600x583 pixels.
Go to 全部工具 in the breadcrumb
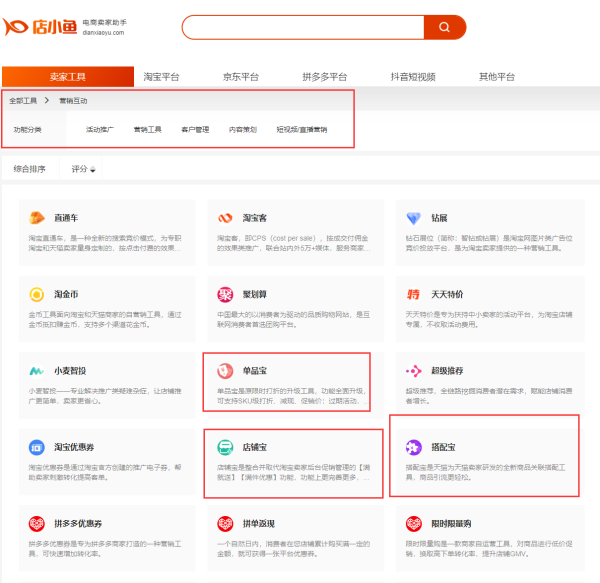(x=23, y=101)
